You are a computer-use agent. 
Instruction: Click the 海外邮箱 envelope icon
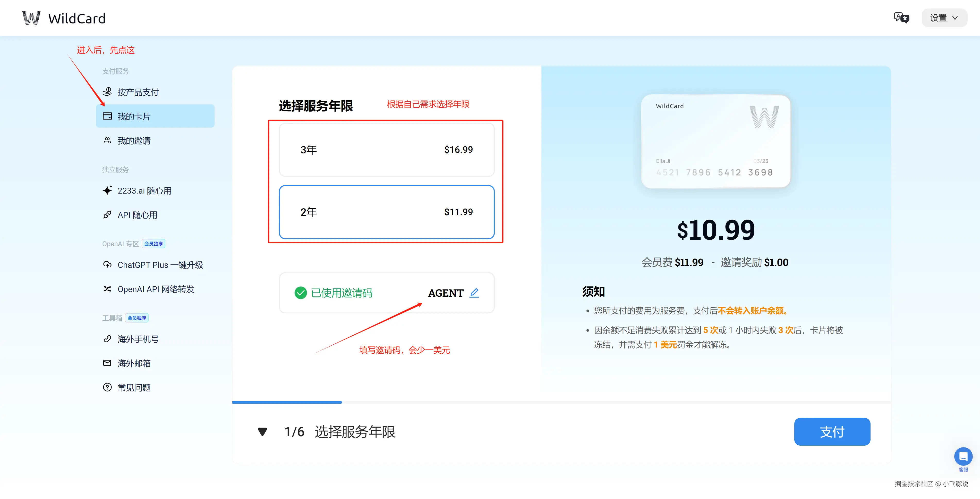pos(107,363)
